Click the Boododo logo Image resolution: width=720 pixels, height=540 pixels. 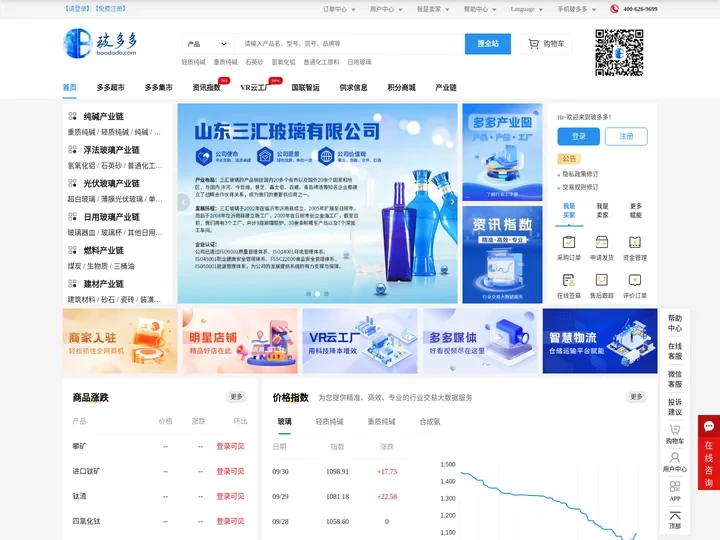pos(100,43)
